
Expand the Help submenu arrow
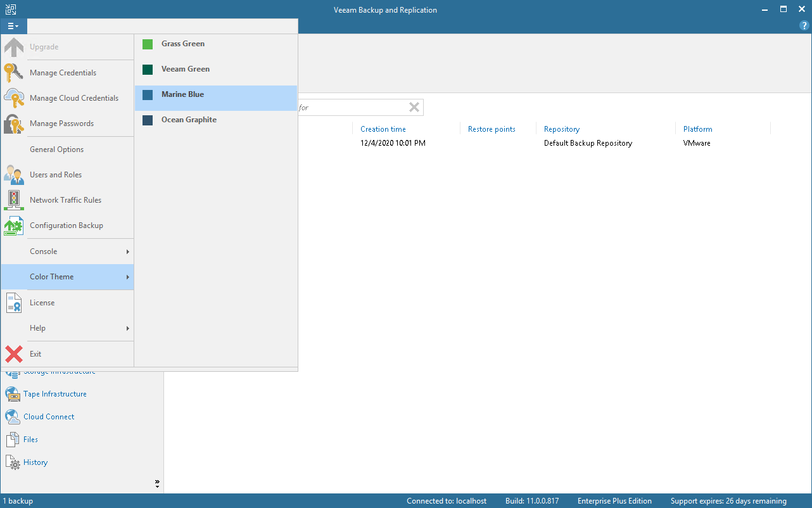click(127, 328)
